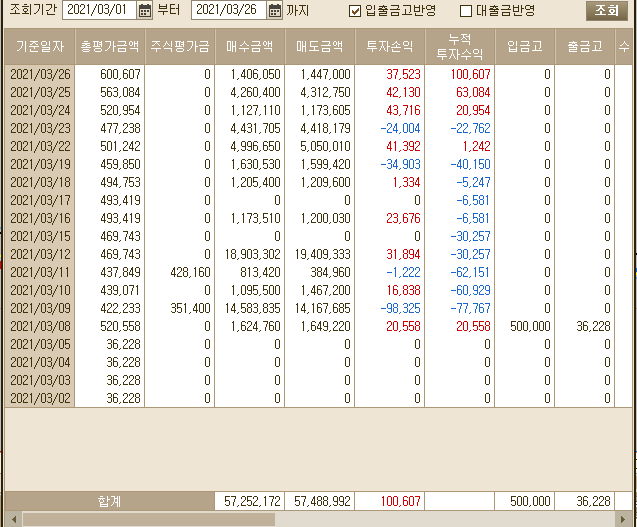The image size is (637, 527).
Task: Sort by 주식평가금 column header
Action: click(180, 47)
